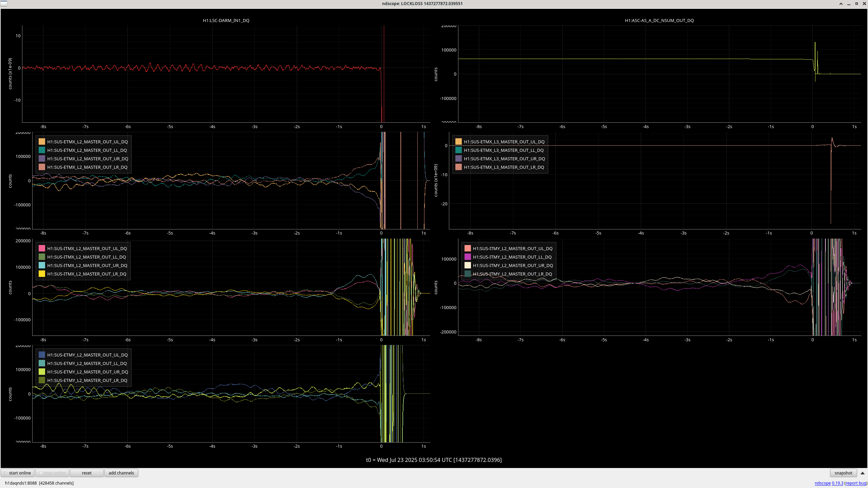Click the ITMX_L2_MASTER_OUT_UR_DQ cyan swatch
The height and width of the screenshot is (488, 868).
pyautogui.click(x=42, y=265)
